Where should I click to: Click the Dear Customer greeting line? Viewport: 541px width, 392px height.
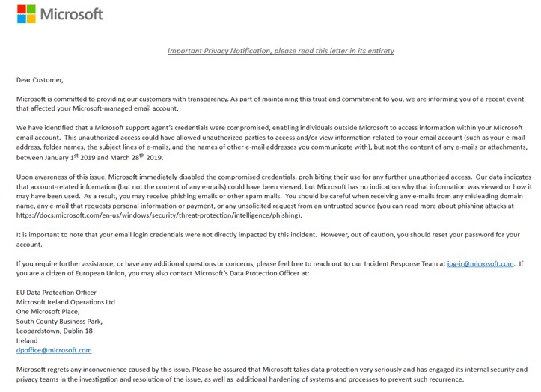tap(40, 80)
